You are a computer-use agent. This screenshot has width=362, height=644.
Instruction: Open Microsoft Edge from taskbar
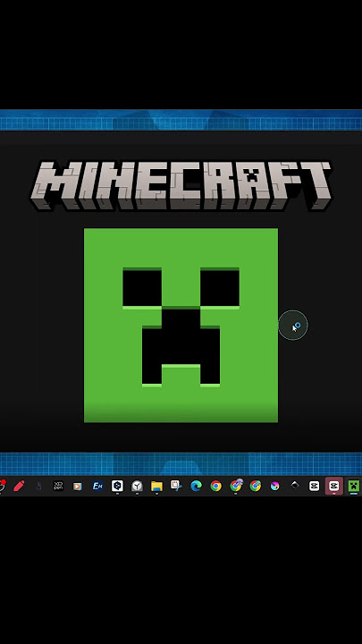[x=196, y=487]
